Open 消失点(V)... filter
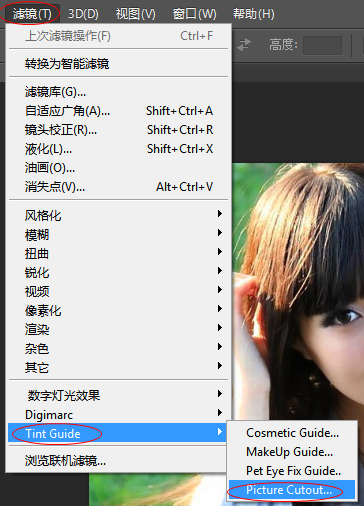 pyautogui.click(x=118, y=187)
